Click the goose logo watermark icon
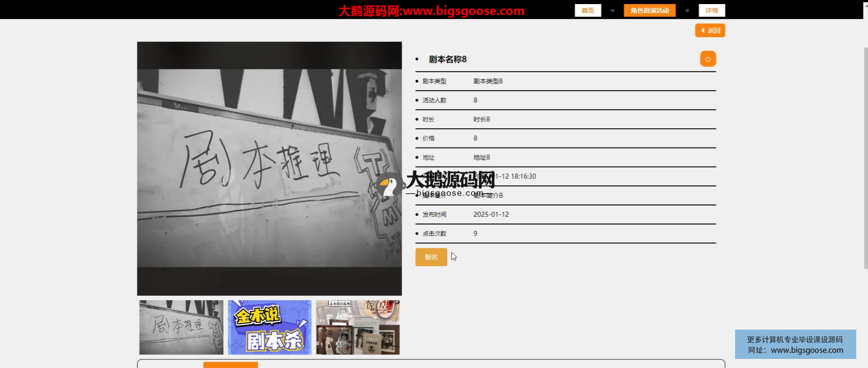Image resolution: width=868 pixels, height=368 pixels. point(389,184)
